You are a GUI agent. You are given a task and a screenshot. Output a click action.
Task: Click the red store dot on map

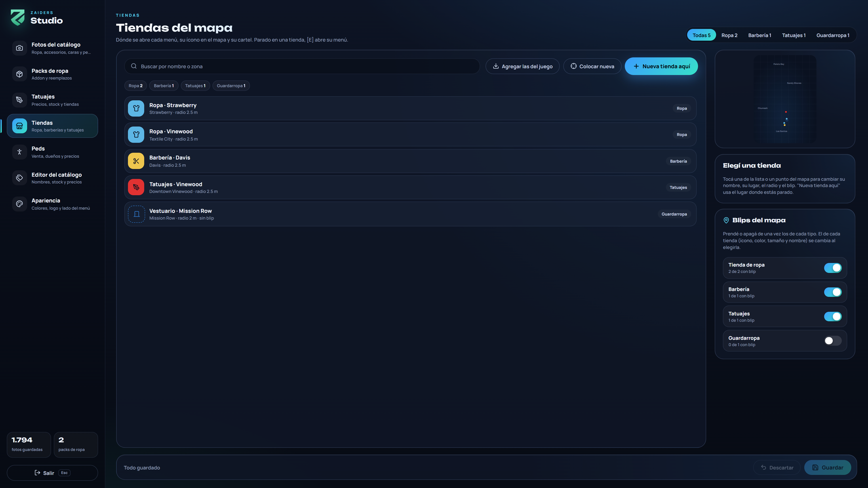click(786, 112)
